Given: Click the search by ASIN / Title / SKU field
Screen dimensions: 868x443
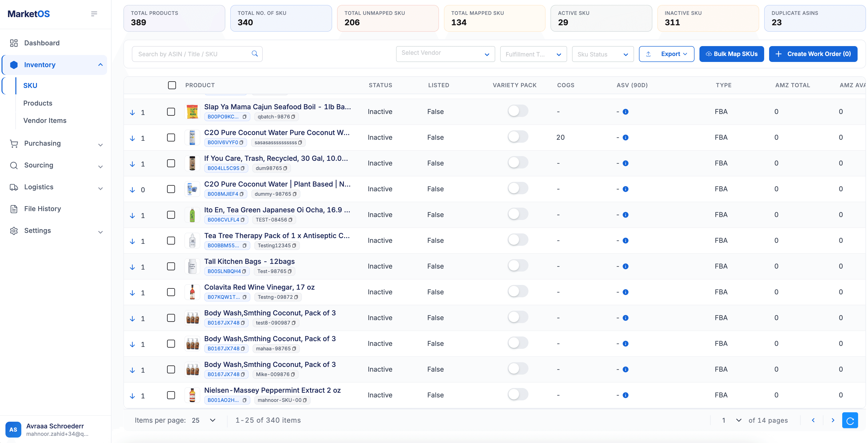Looking at the screenshot, I should coord(197,54).
